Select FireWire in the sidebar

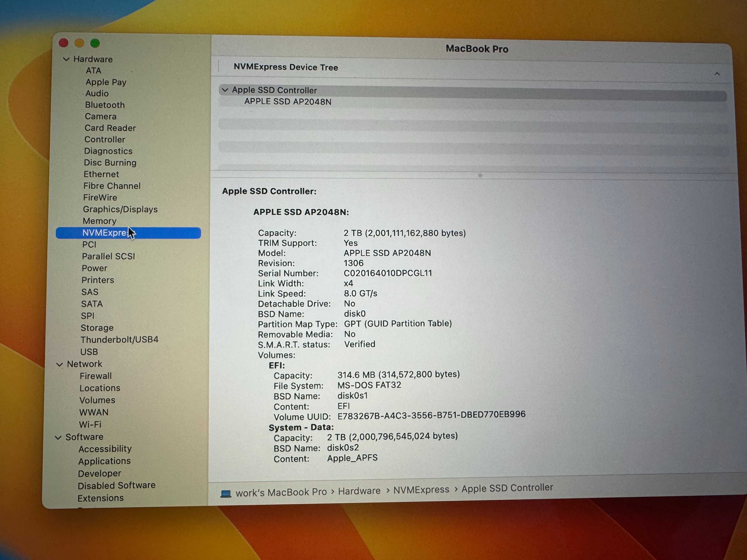(100, 197)
